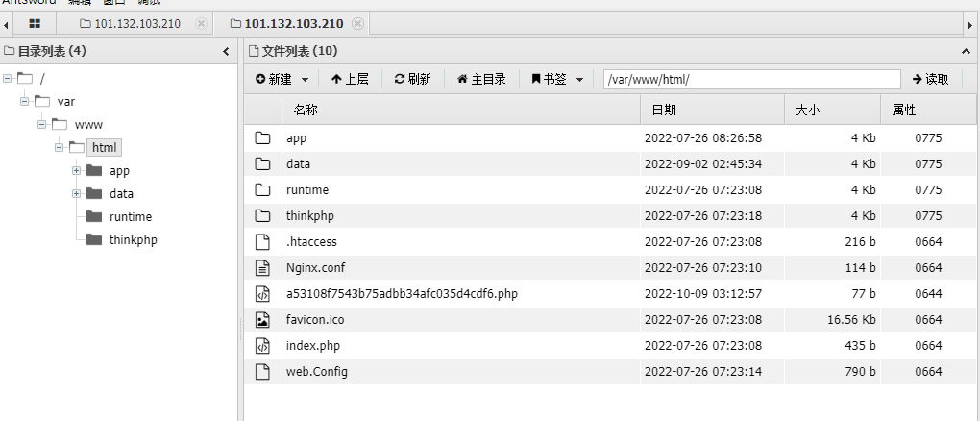980x421 pixels.
Task: Select runtime folder in tree
Action: coord(130,217)
